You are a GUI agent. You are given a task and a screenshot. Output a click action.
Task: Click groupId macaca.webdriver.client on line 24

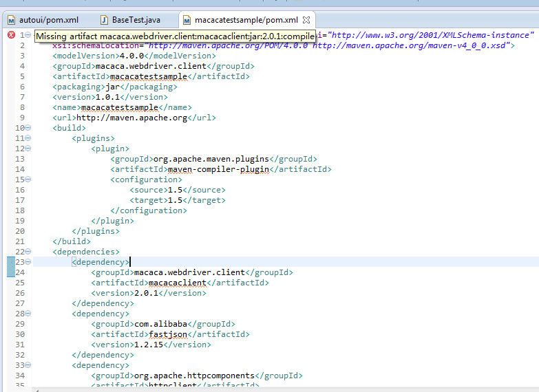point(189,272)
